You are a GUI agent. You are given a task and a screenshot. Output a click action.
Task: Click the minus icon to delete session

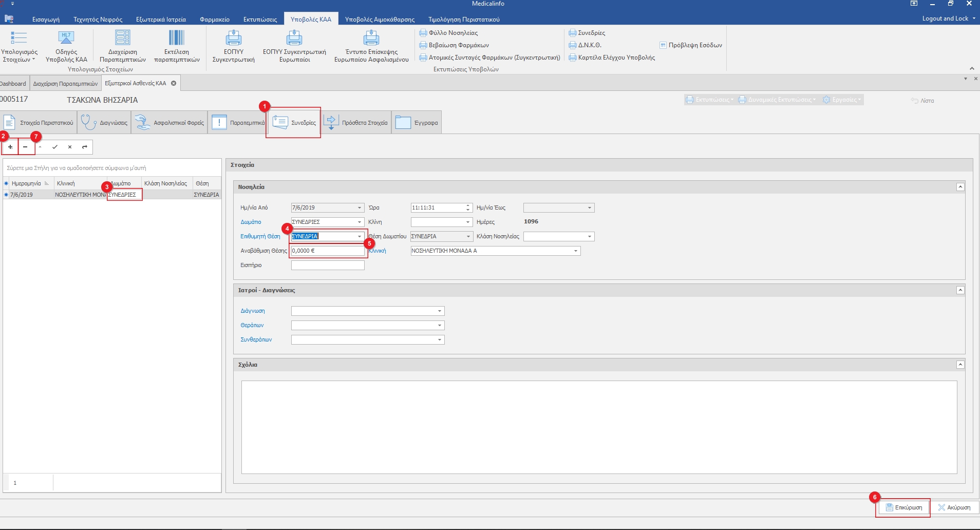tap(25, 147)
